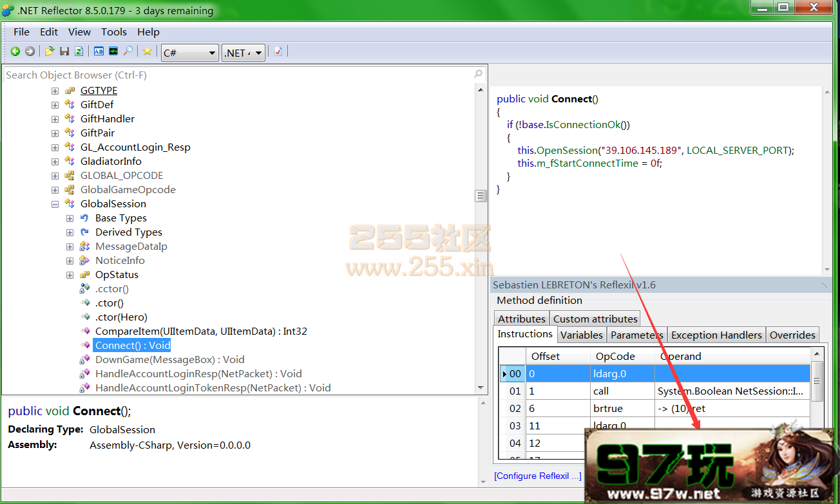
Task: Open the Tools menu
Action: [x=114, y=32]
